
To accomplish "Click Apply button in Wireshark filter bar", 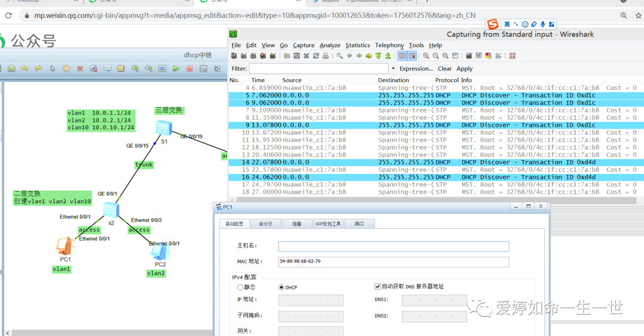I will coord(465,69).
